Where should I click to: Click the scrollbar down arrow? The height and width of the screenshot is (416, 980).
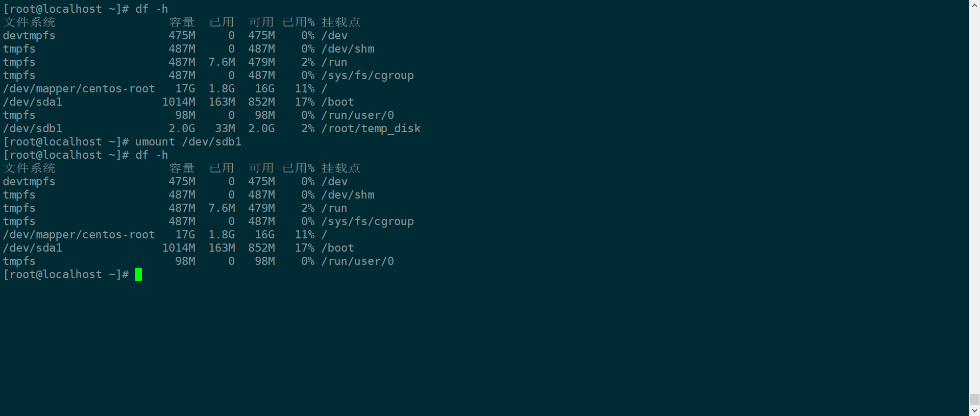tap(974, 411)
